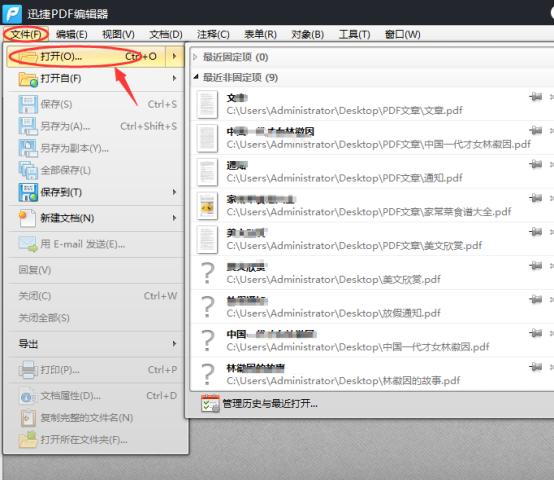
Task: Open the 编辑(E) menu
Action: (x=71, y=34)
